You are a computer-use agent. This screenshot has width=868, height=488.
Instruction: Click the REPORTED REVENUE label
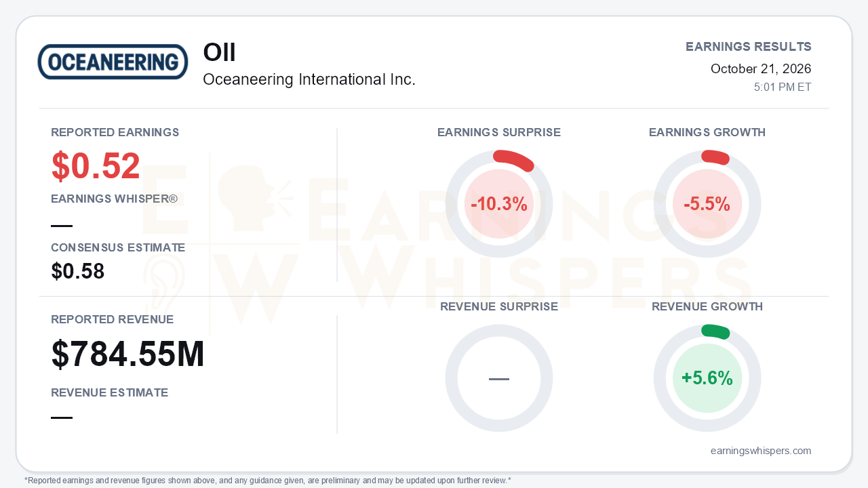pos(113,319)
